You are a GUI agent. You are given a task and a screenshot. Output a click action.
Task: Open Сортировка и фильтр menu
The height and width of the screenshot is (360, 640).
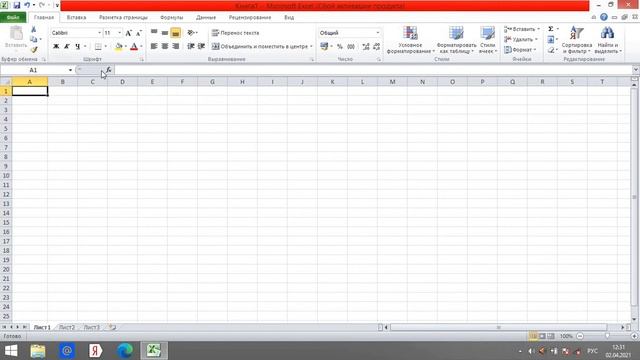pyautogui.click(x=577, y=40)
